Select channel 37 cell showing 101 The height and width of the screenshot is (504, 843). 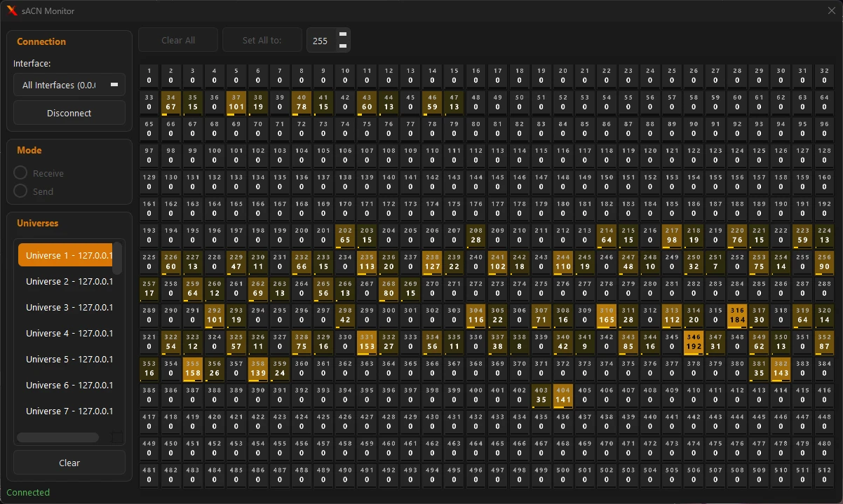(236, 102)
